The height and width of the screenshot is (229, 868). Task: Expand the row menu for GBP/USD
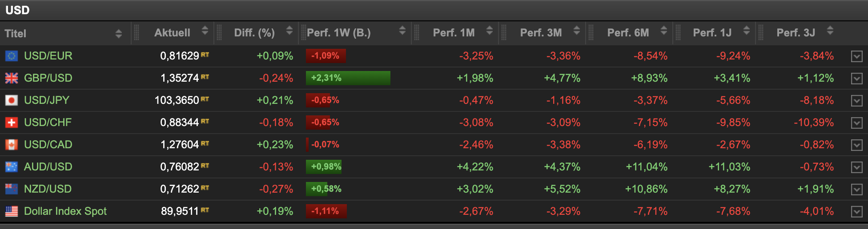[x=856, y=79]
